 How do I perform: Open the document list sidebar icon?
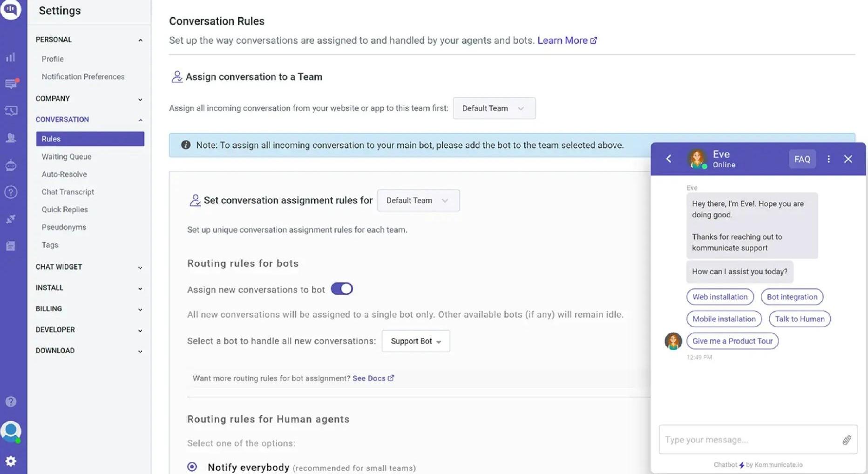11,246
